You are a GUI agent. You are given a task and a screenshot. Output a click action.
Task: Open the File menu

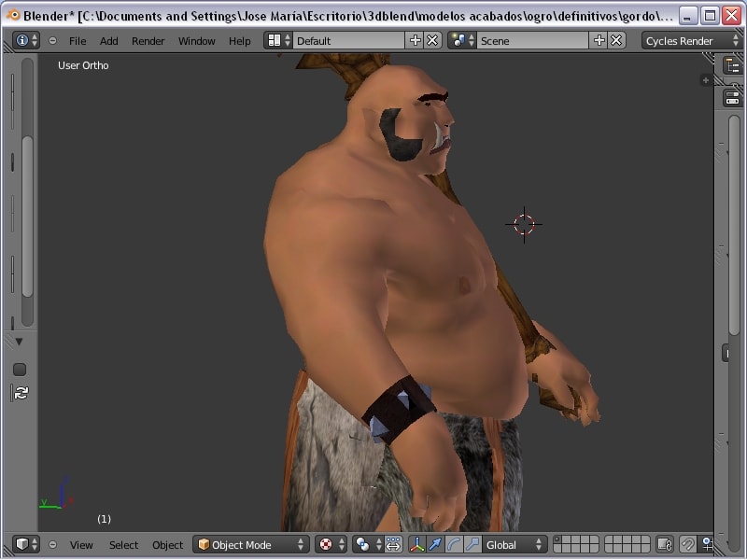(x=78, y=41)
